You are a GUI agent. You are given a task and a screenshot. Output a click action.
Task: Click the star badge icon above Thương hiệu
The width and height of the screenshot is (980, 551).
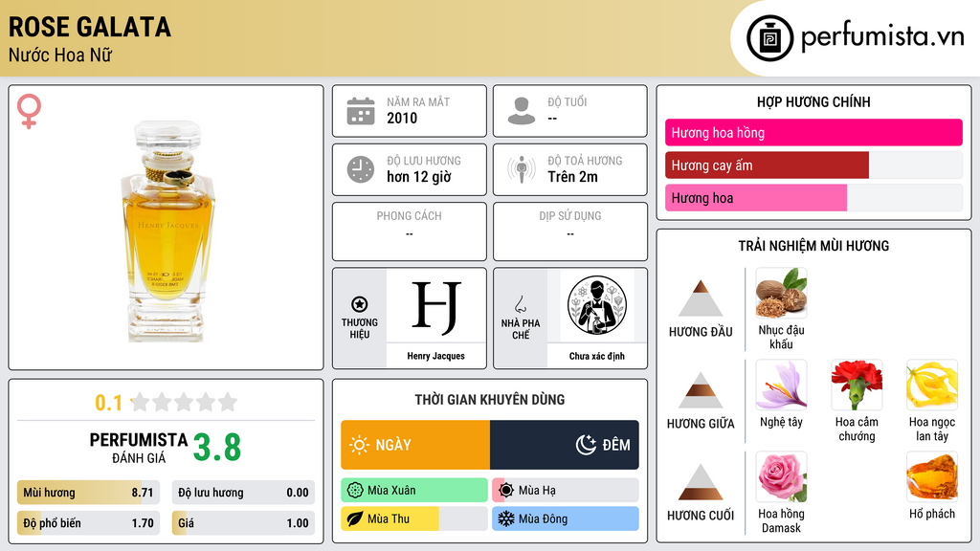tap(360, 304)
